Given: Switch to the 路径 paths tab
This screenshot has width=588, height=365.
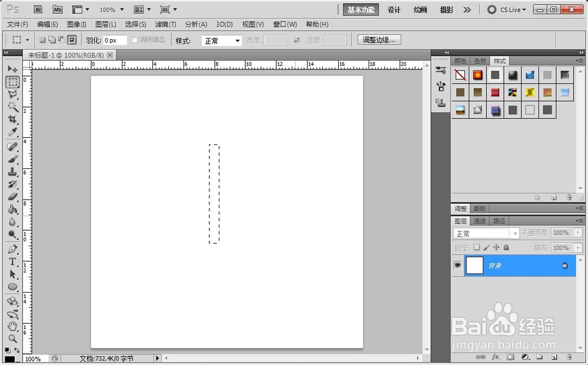Looking at the screenshot, I should pos(499,221).
